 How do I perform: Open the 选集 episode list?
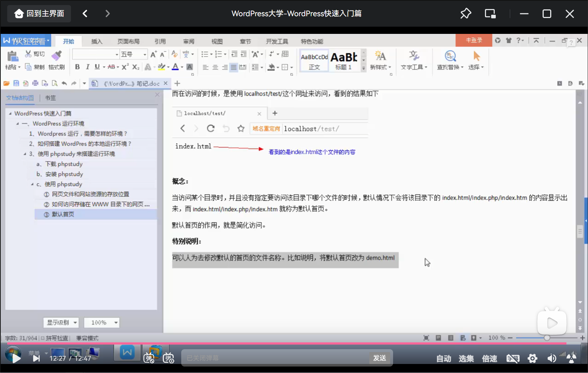(466, 359)
